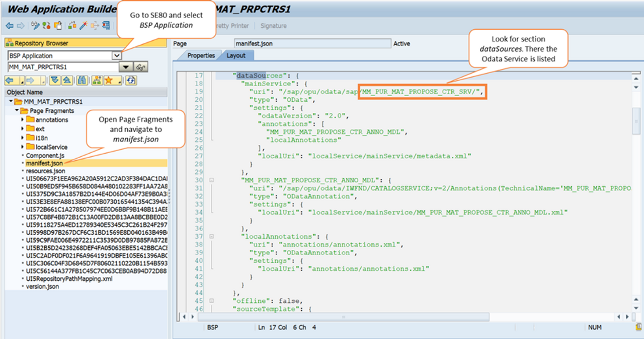Viewport: 644px width, 339px height.
Task: Open Find using the binoculars icon
Action: (x=83, y=81)
